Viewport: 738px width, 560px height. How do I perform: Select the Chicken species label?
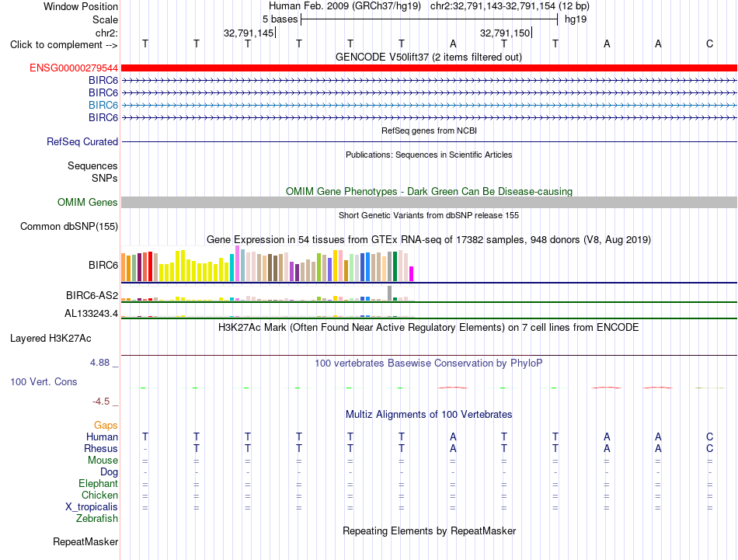click(99, 495)
